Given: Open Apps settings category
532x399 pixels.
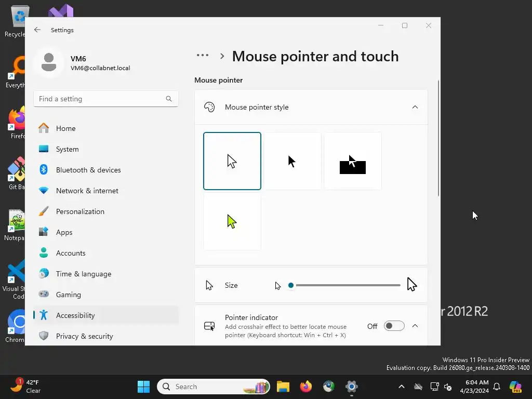Looking at the screenshot, I should 106,232.
